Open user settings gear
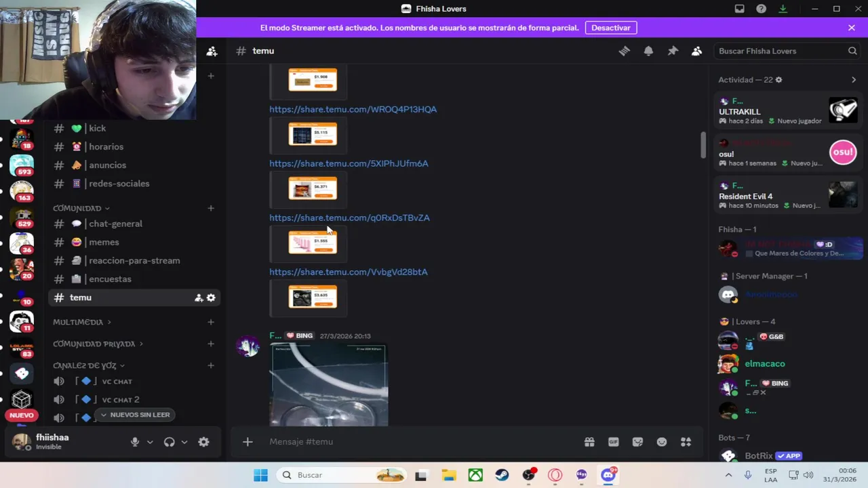The width and height of the screenshot is (868, 488). pos(203,442)
